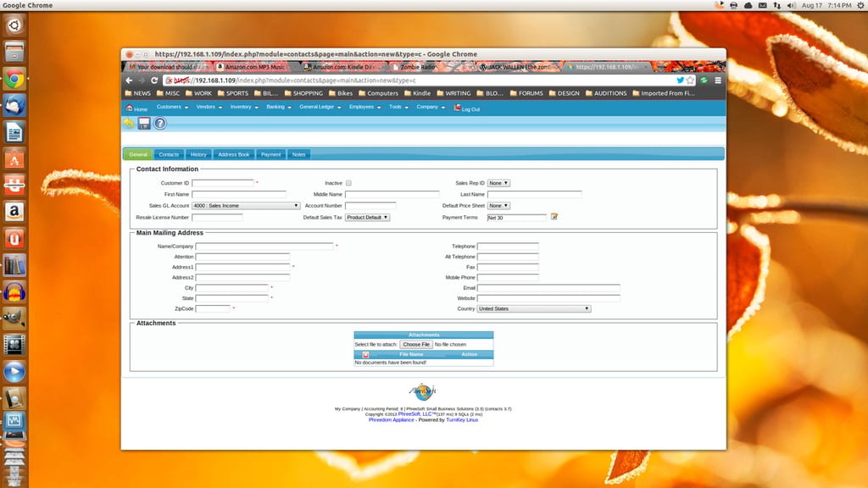This screenshot has height=488, width=868.
Task: Click the Name/Company input field
Action: point(264,247)
